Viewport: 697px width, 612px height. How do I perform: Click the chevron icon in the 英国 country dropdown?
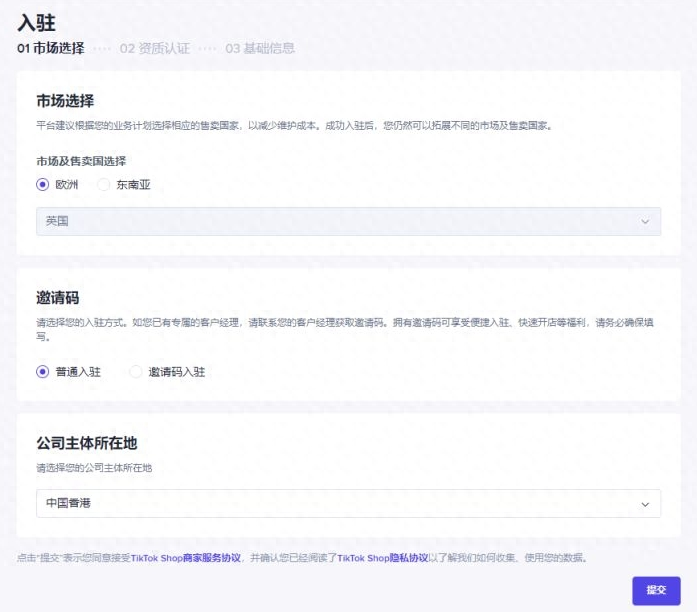(x=645, y=221)
